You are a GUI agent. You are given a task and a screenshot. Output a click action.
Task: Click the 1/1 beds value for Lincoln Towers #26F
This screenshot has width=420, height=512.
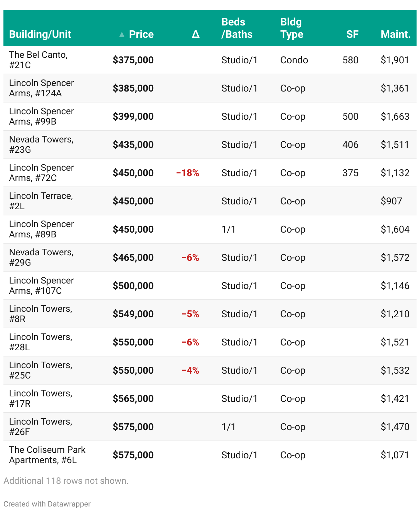pos(228,427)
